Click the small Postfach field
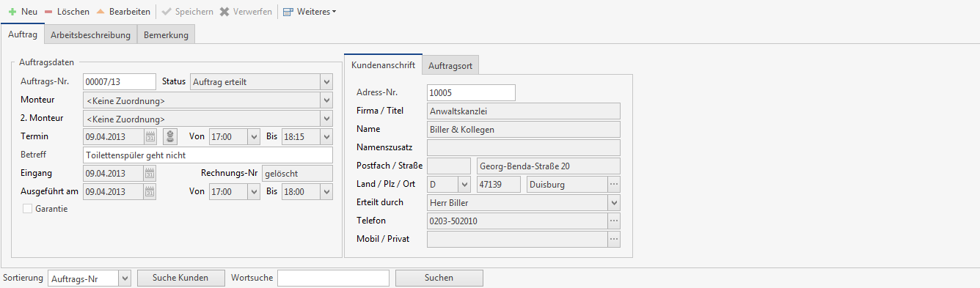This screenshot has height=288, width=980. 449,166
